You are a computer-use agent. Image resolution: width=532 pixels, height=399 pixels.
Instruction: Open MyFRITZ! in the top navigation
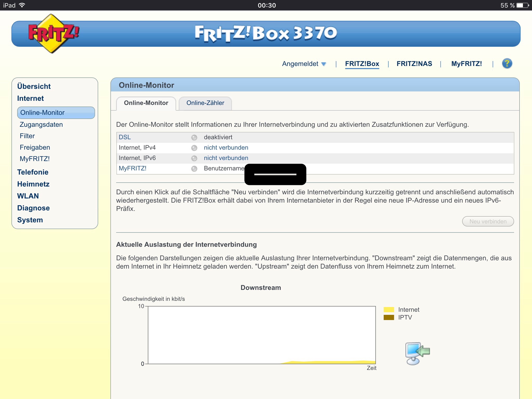click(x=466, y=64)
